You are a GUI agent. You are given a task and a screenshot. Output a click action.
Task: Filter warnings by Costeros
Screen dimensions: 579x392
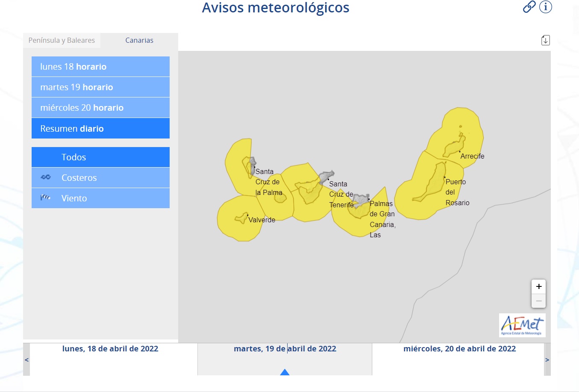100,178
